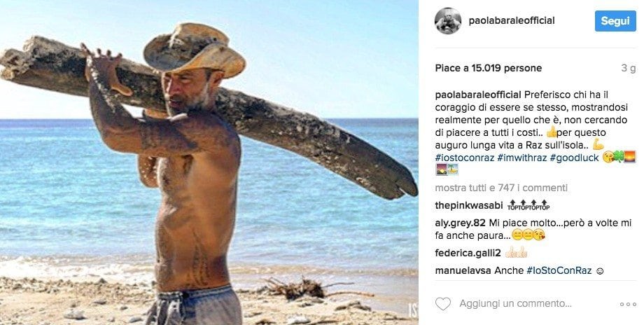Click the Piace a 15.019 persone likes count
Viewport: 644px width, 325px height.
point(489,68)
